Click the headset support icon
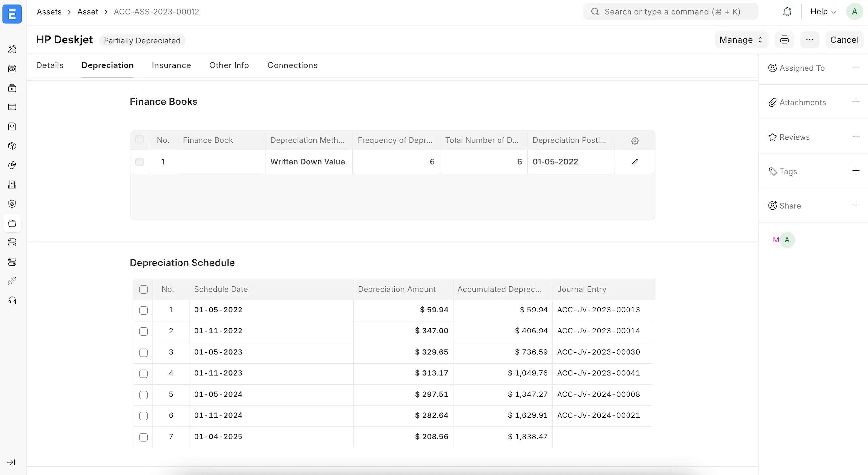The height and width of the screenshot is (475, 868). [12, 300]
